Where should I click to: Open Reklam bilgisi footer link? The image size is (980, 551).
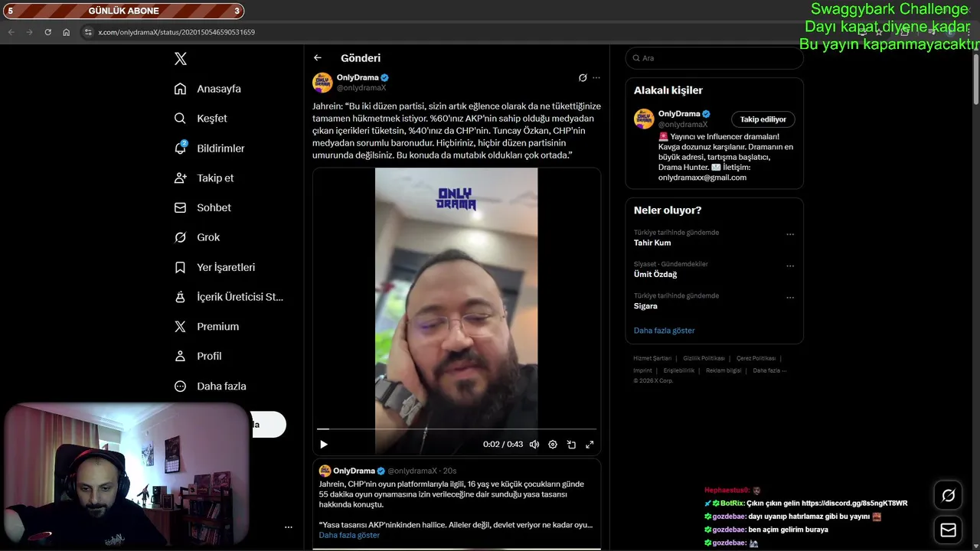pyautogui.click(x=724, y=370)
